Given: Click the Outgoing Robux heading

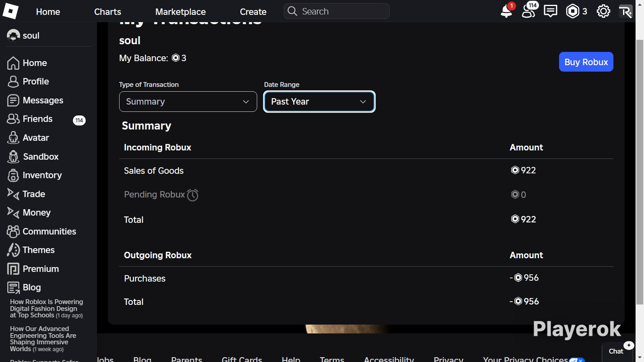Looking at the screenshot, I should point(158,255).
